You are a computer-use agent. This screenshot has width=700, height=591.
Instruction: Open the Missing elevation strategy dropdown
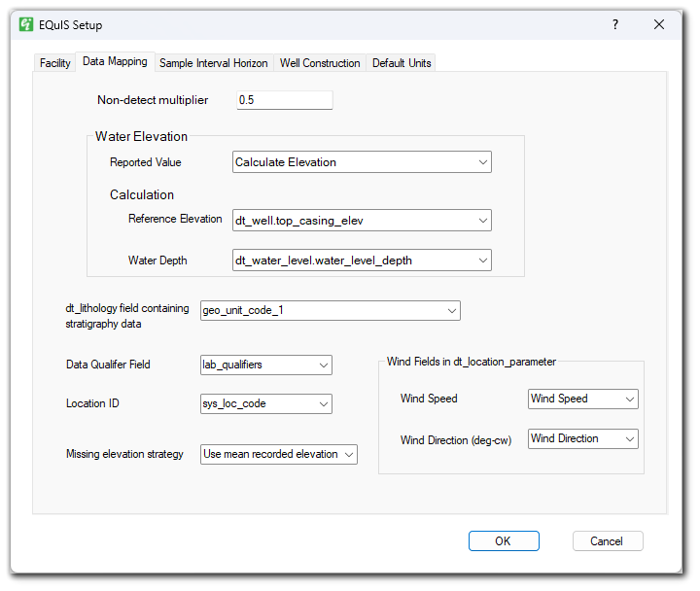[x=279, y=454]
